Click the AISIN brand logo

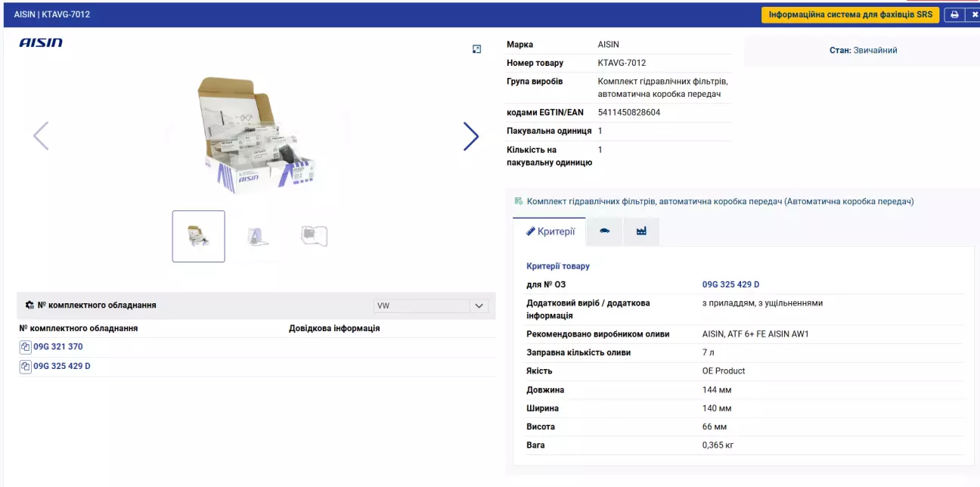(41, 43)
